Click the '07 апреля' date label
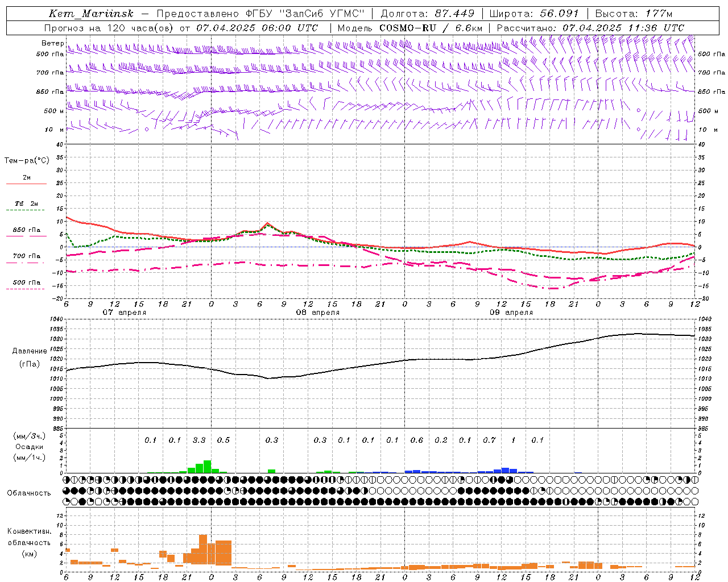728x582 pixels. tap(124, 313)
